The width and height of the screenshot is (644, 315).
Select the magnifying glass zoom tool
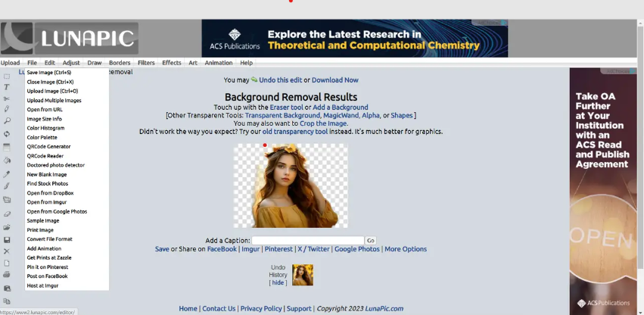(7, 121)
